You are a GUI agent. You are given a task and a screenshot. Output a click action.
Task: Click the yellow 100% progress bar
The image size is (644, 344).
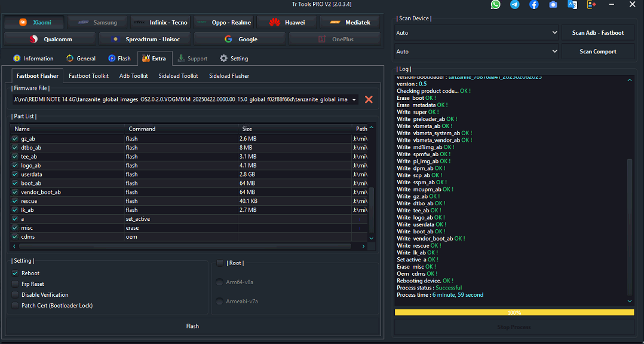pyautogui.click(x=514, y=312)
